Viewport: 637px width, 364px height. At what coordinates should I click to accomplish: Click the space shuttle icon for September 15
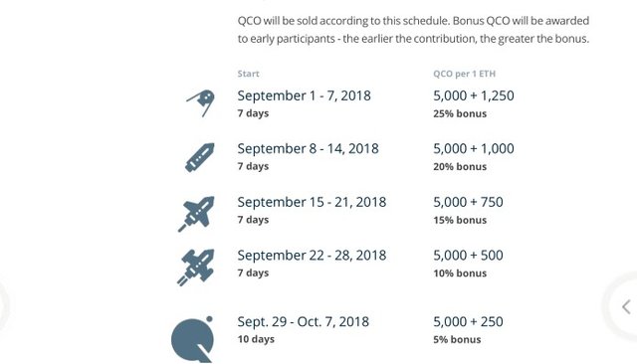tap(196, 214)
